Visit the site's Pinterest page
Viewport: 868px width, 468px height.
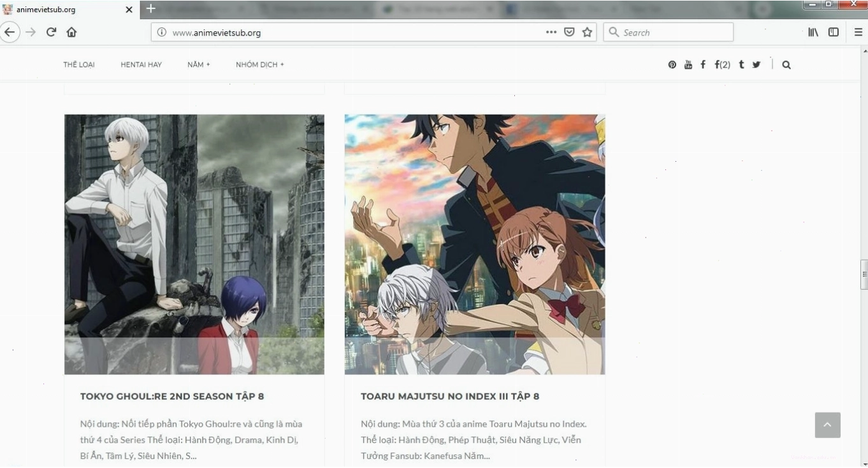point(672,64)
